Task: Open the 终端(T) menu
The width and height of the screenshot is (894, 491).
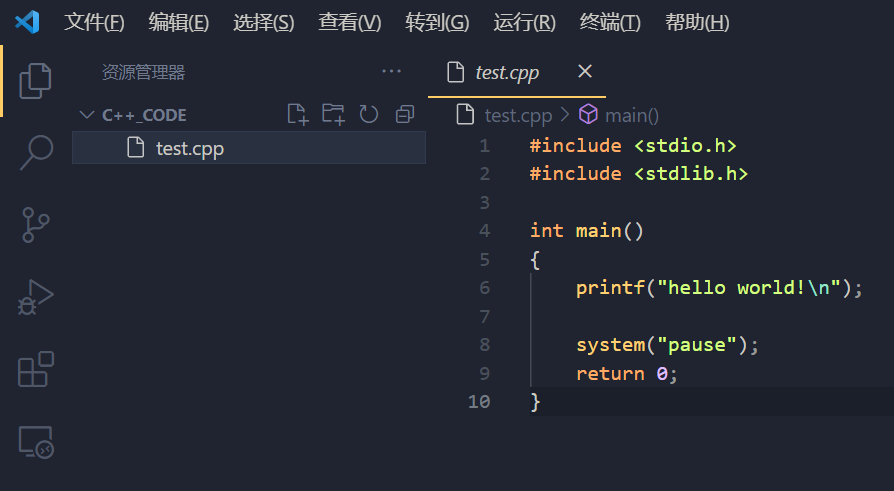Action: click(x=610, y=22)
